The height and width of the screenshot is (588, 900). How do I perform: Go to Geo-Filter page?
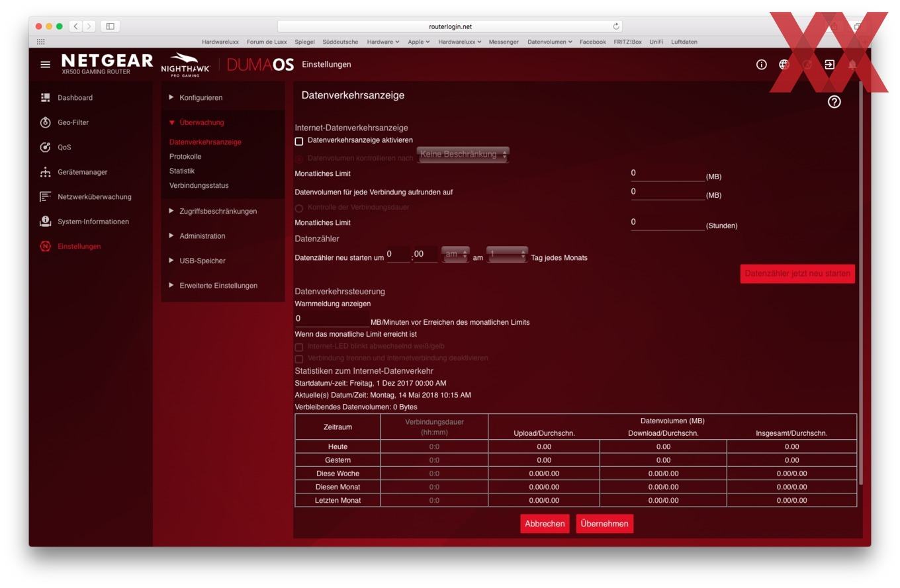pyautogui.click(x=73, y=122)
